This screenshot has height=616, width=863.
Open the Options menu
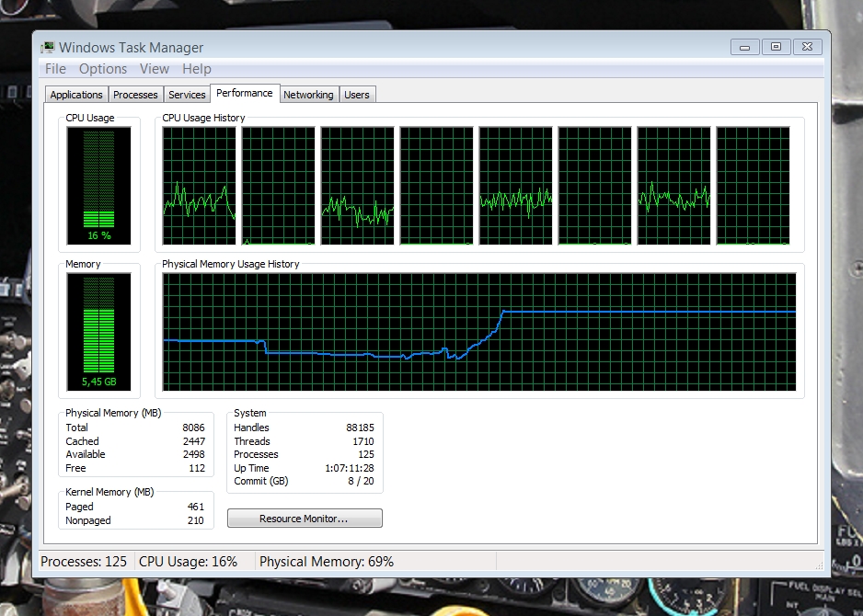click(103, 69)
